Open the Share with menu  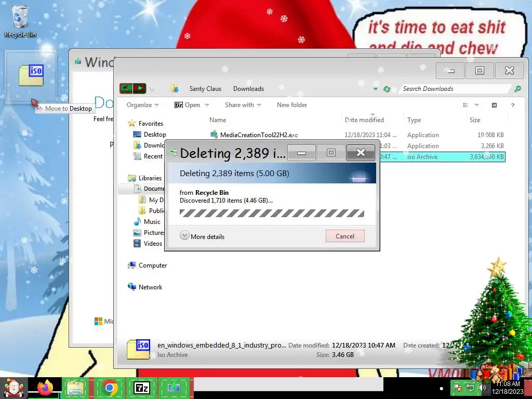243,105
